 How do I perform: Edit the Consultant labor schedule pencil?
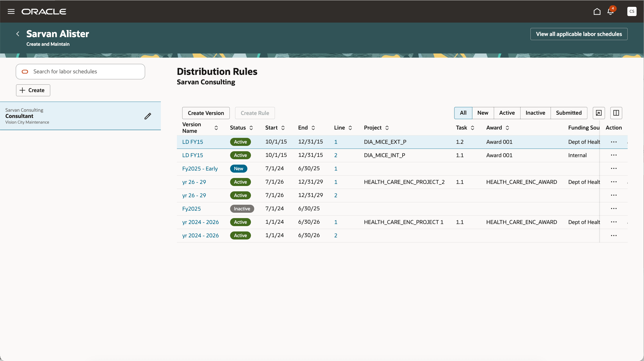148,116
